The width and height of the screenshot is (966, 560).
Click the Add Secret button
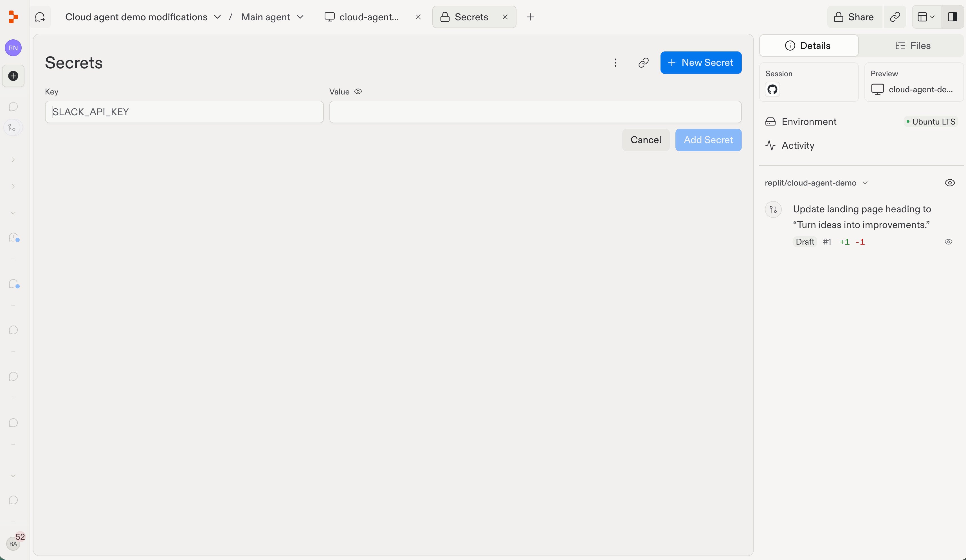pyautogui.click(x=708, y=140)
